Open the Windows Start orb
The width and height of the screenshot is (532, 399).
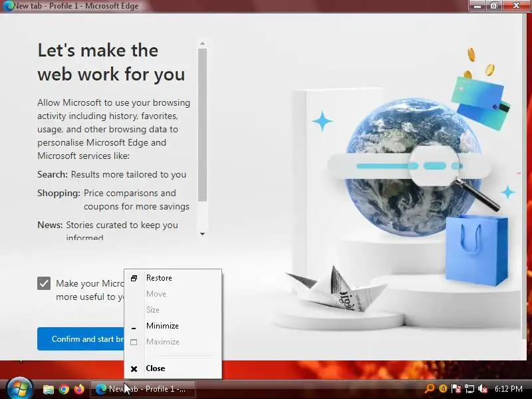click(20, 388)
